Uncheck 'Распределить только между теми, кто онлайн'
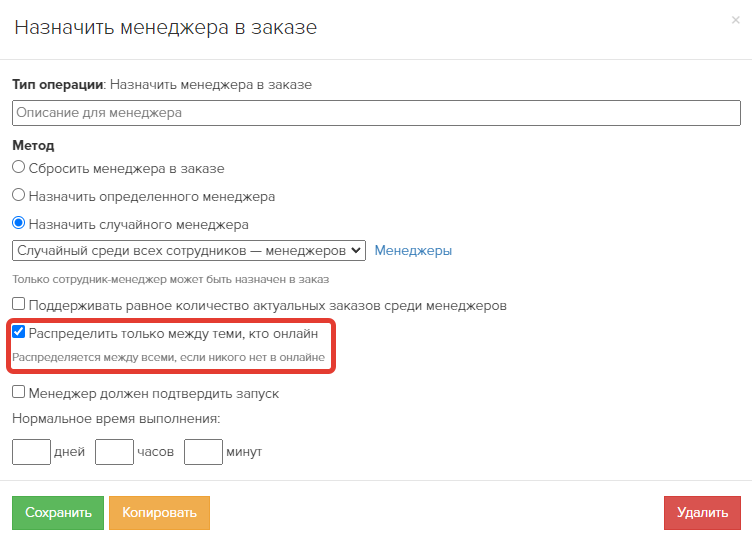The height and width of the screenshot is (540, 752). 18,332
